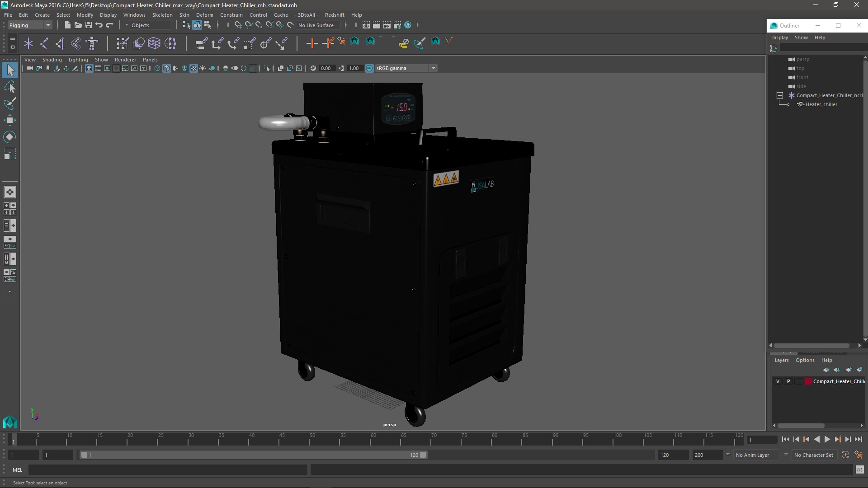Click the MEL command input field
The image size is (868, 488).
pos(168,470)
